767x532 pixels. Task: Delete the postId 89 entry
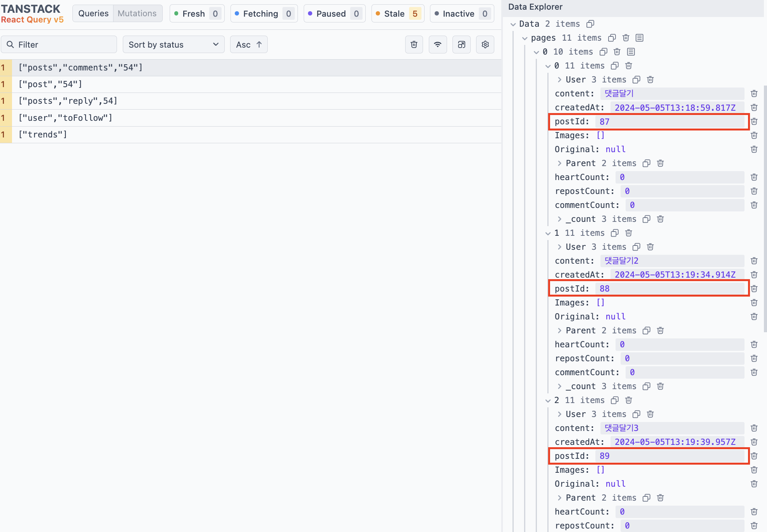coord(754,456)
